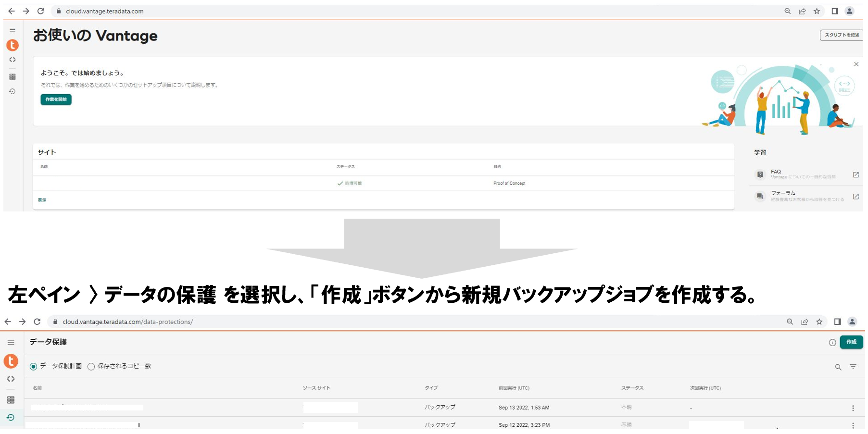The image size is (868, 434).
Task: Click share icon in top browser address bar
Action: [802, 11]
